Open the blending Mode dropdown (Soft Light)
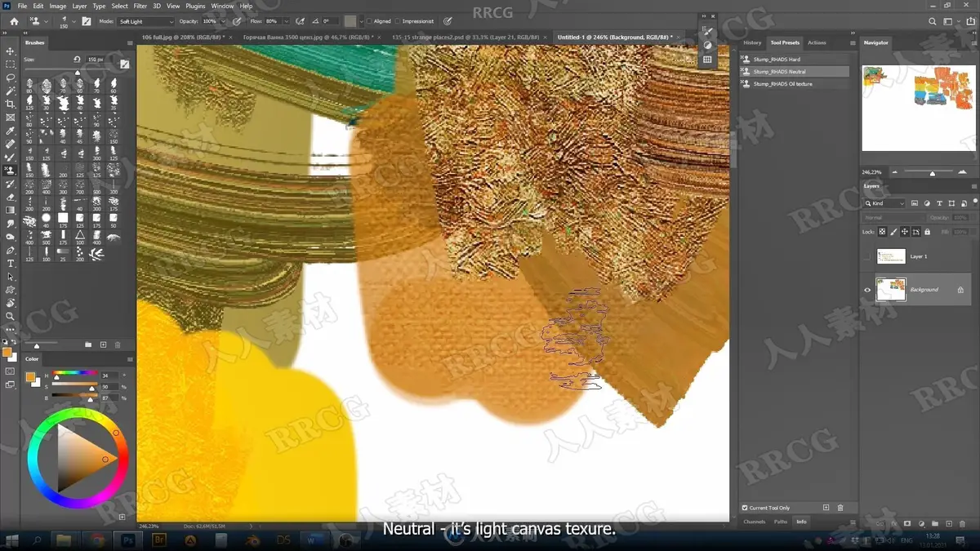 145,21
